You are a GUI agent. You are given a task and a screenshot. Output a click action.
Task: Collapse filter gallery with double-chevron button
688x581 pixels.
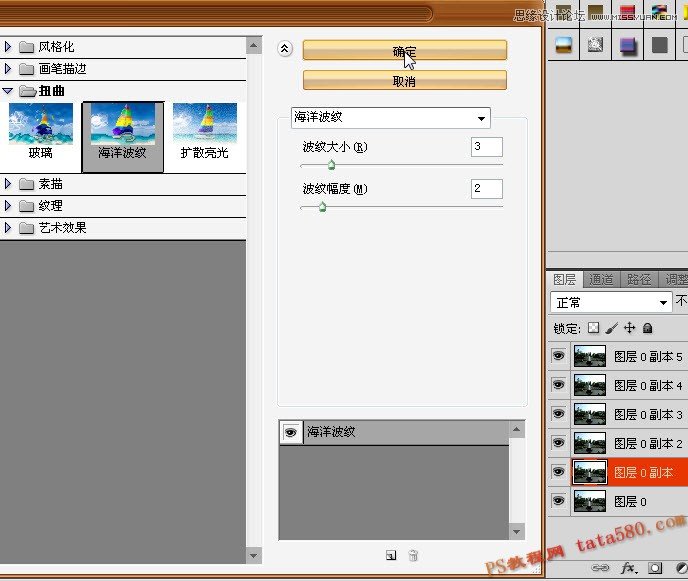pos(285,49)
